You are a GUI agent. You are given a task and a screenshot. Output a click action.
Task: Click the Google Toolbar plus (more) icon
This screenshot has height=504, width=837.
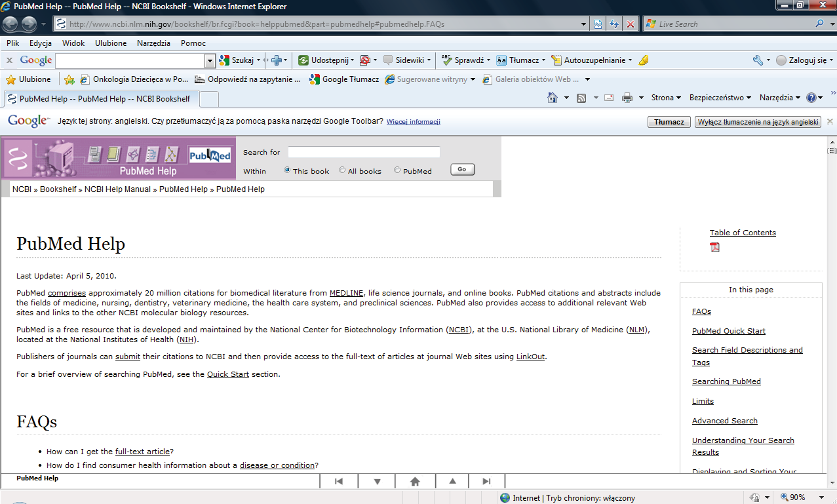277,60
